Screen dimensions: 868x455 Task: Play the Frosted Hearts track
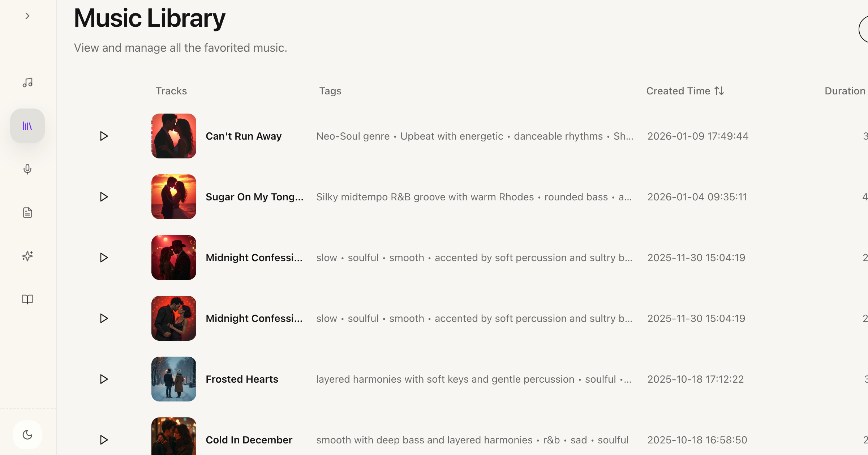(x=104, y=379)
